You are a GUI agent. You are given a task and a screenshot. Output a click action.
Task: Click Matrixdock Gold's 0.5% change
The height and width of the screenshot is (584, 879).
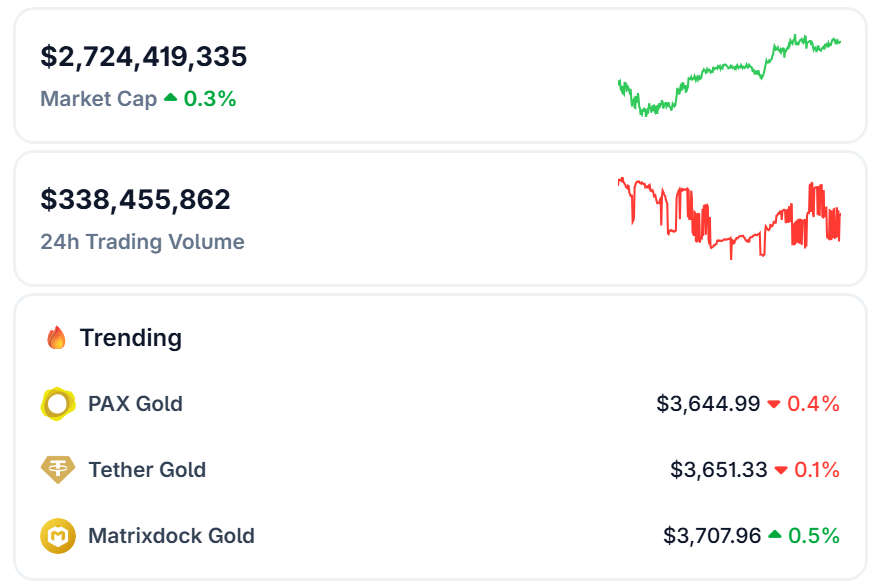[x=814, y=536]
